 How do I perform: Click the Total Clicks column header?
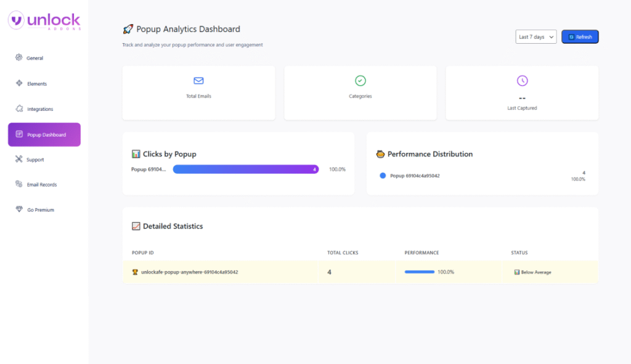[x=342, y=253]
